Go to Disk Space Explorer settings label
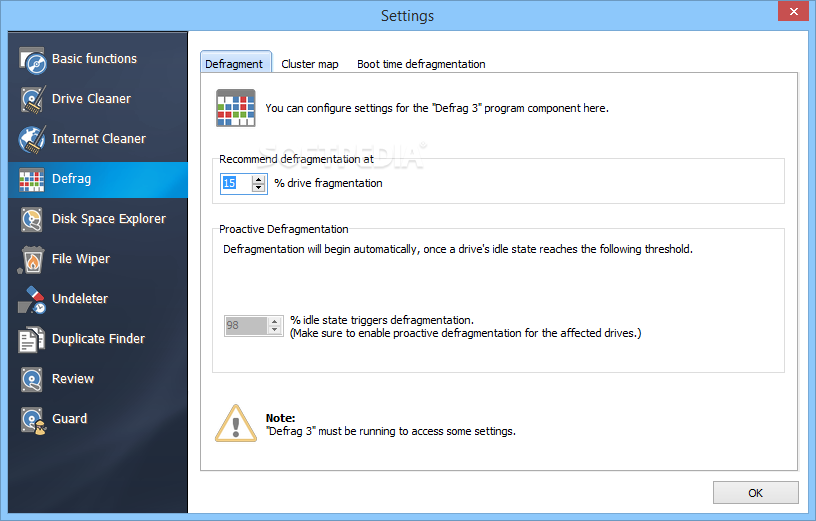 pos(109,219)
